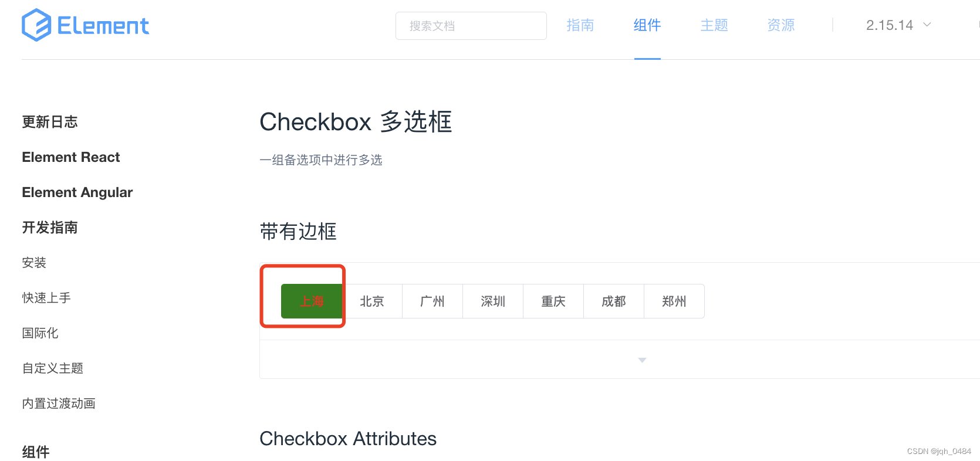This screenshot has height=461, width=980.
Task: Open the 快速上手 sidebar entry
Action: click(x=46, y=297)
